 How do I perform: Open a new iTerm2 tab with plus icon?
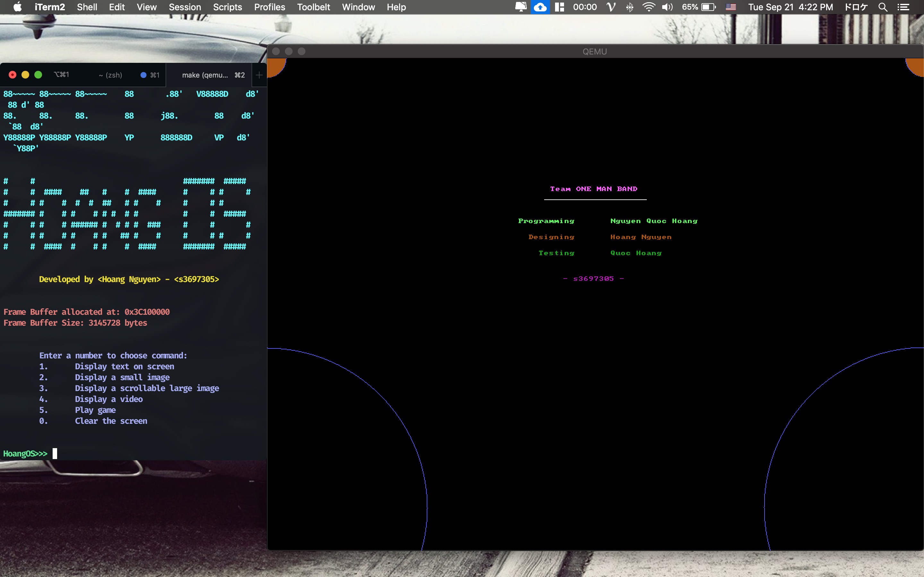[x=259, y=75]
